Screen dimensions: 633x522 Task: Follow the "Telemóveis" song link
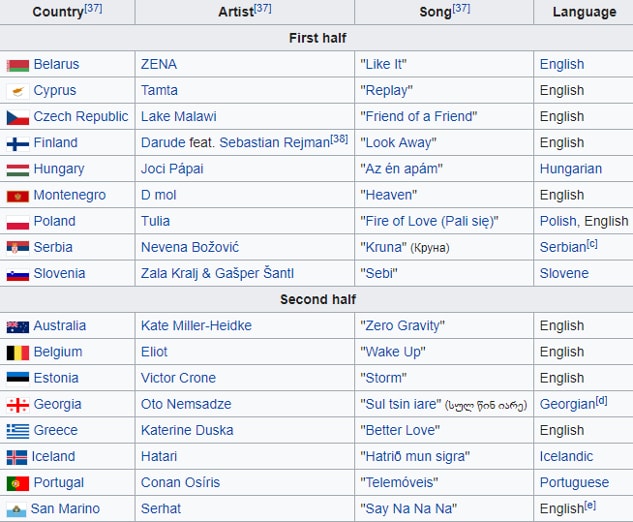[x=399, y=482]
